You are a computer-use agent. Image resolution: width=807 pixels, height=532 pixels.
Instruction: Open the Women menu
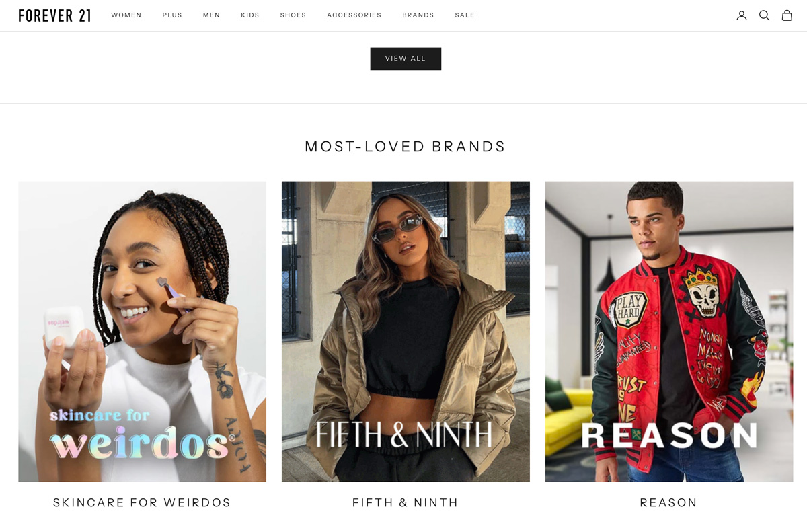(126, 15)
